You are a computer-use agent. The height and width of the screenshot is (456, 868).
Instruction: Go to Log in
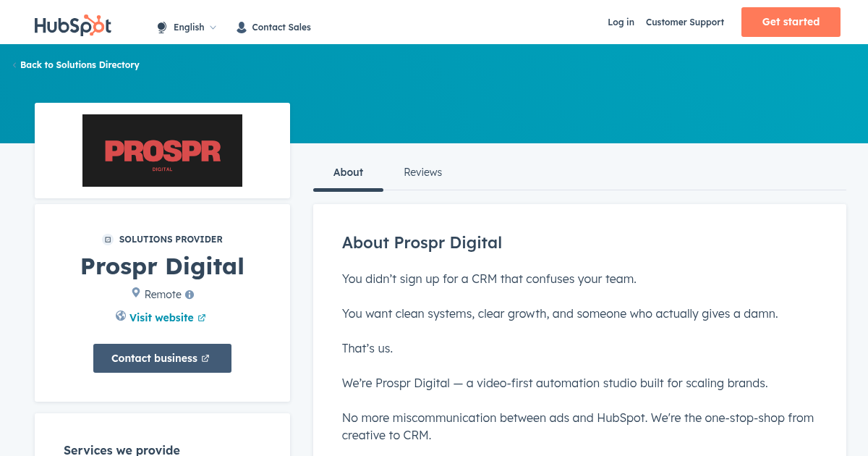[x=621, y=22]
